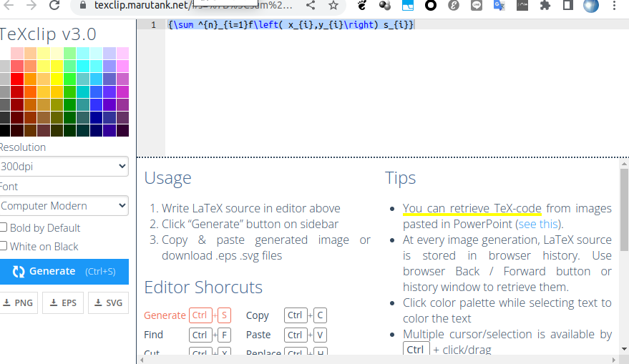Click the S key cap in Generate shortcut
The height and width of the screenshot is (364, 629).
pyautogui.click(x=224, y=315)
